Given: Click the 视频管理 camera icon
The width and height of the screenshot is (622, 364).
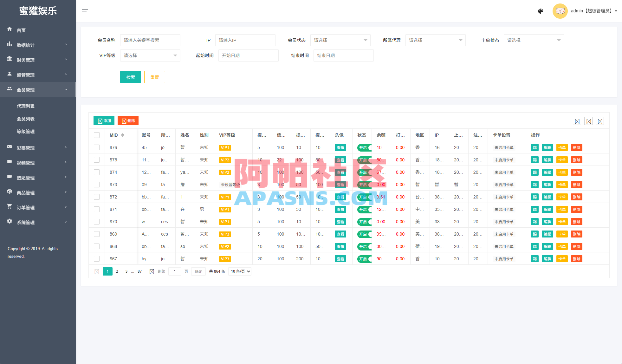Looking at the screenshot, I should click(x=10, y=162).
